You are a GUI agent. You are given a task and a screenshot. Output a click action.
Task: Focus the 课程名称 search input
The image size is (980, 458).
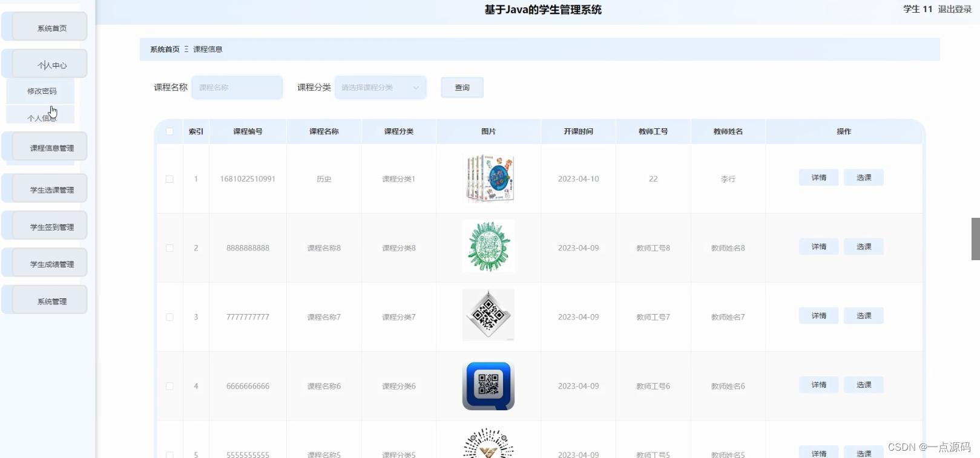237,88
